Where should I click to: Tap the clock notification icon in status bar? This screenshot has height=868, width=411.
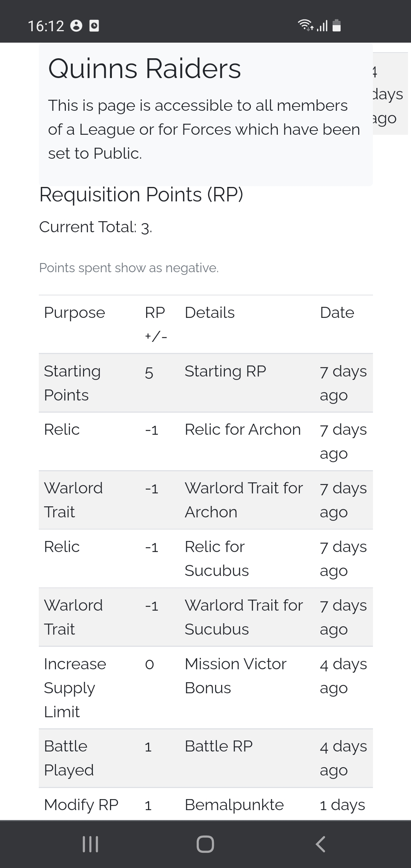point(94,26)
